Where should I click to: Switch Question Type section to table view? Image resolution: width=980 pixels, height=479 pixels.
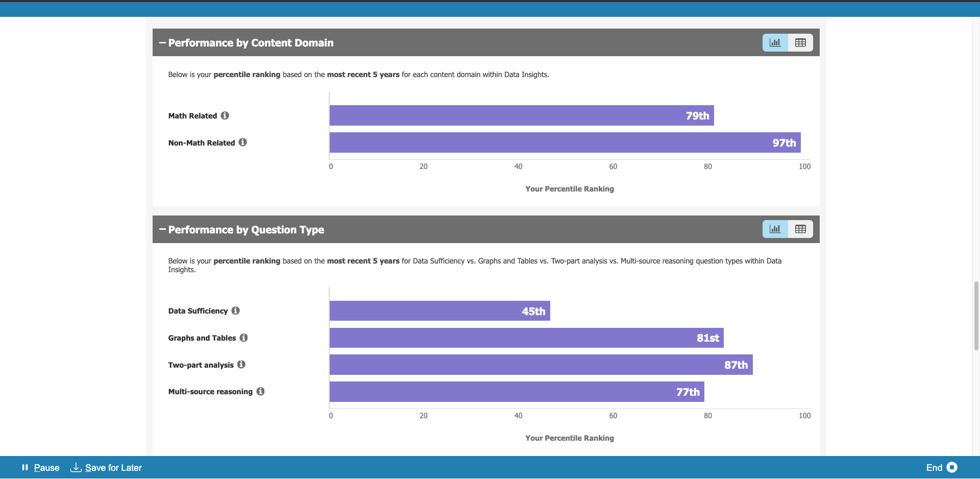tap(800, 229)
